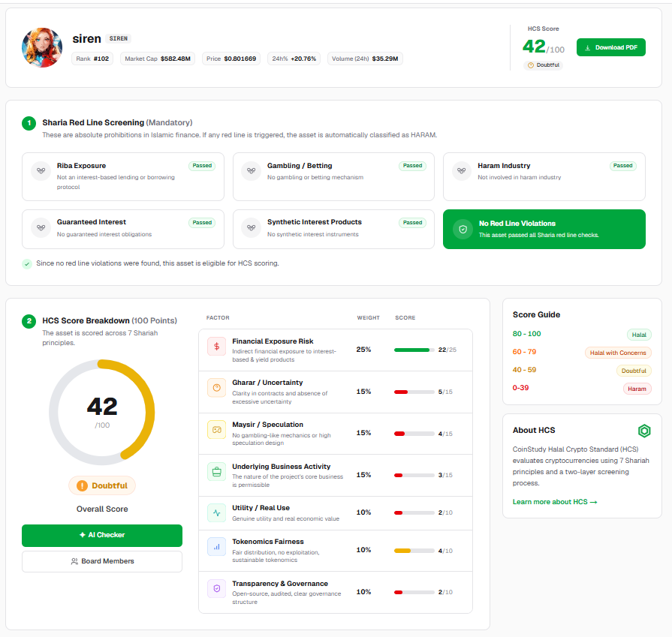
Task: Click the Utility / Real Use factor title
Action: (x=261, y=508)
